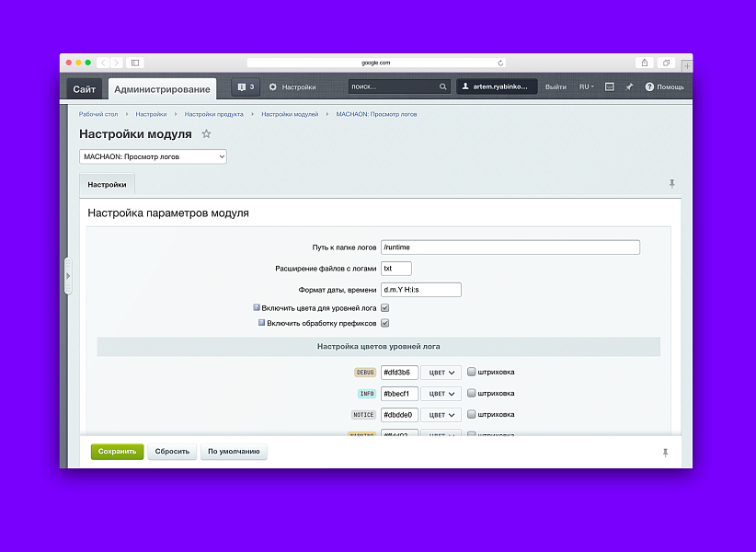Click the pin icon on Настройки tab row
Image resolution: width=756 pixels, height=552 pixels.
coord(671,184)
